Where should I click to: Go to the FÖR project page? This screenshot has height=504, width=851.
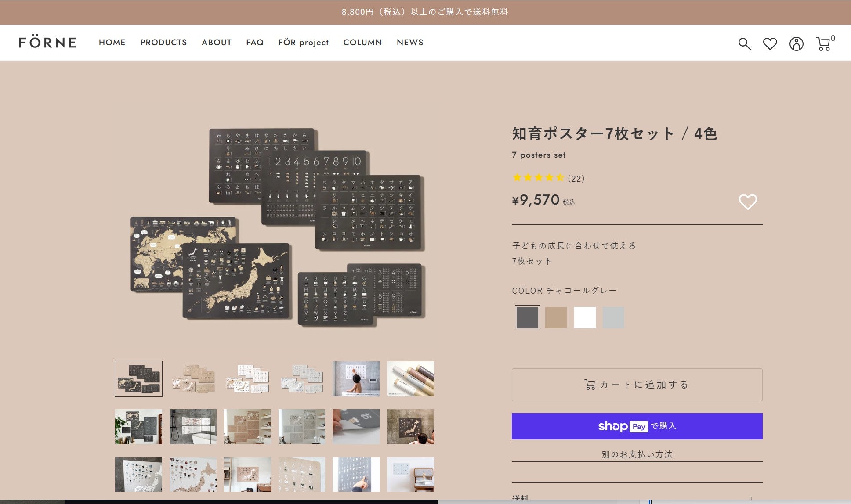(303, 43)
